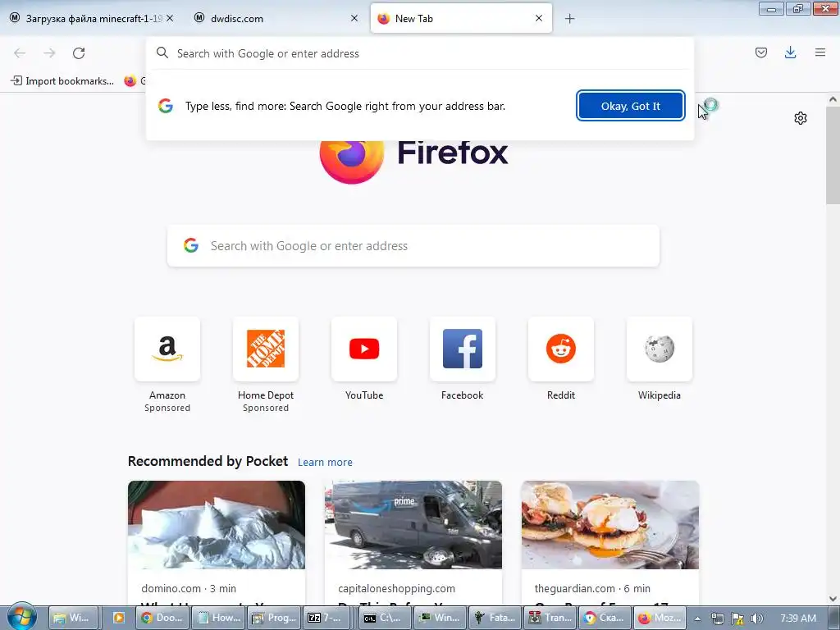This screenshot has width=840, height=630.
Task: Switch to Win... console taskbar window
Action: pos(439,618)
